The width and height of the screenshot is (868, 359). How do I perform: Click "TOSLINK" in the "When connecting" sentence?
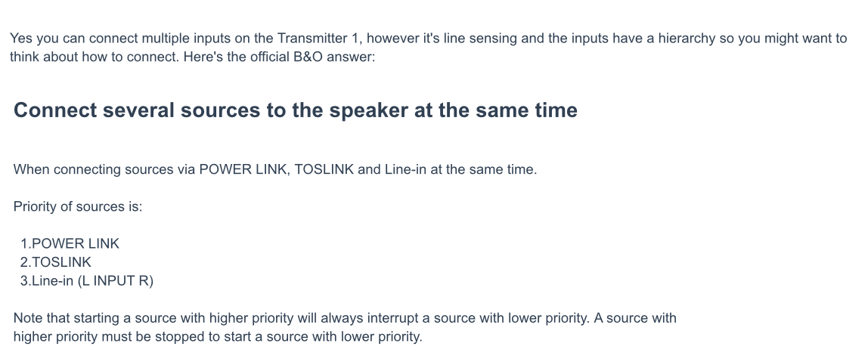tap(324, 169)
